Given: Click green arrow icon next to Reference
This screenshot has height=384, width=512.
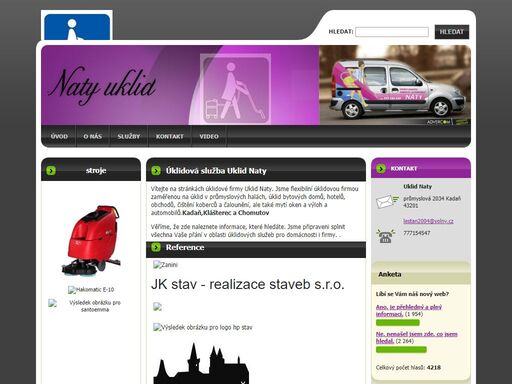Looking at the screenshot, I should [156, 247].
